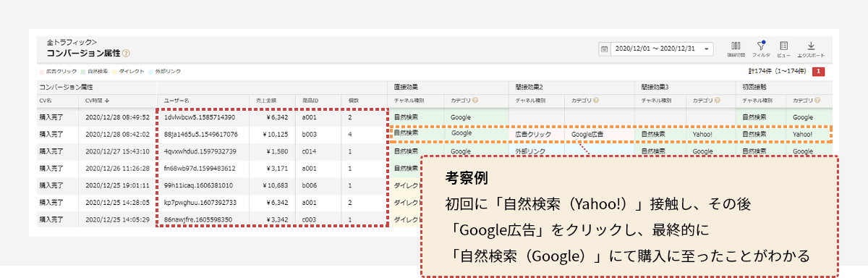
Task: Click the 商品ID column header
Action: click(x=311, y=101)
